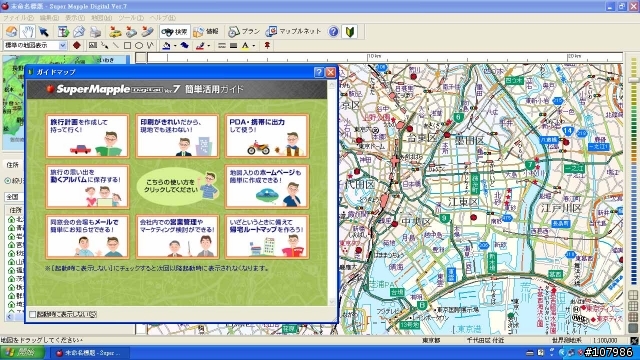
Task: Open the ホームページ作成 guide tile
Action: pos(267,187)
